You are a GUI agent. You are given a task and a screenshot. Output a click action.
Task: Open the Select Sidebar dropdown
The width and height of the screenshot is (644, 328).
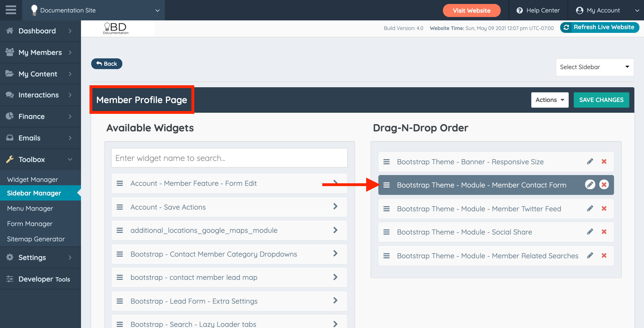pos(594,67)
